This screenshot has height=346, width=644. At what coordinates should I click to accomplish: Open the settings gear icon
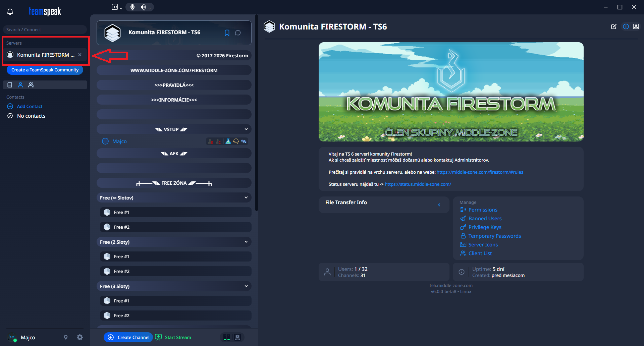click(x=80, y=337)
